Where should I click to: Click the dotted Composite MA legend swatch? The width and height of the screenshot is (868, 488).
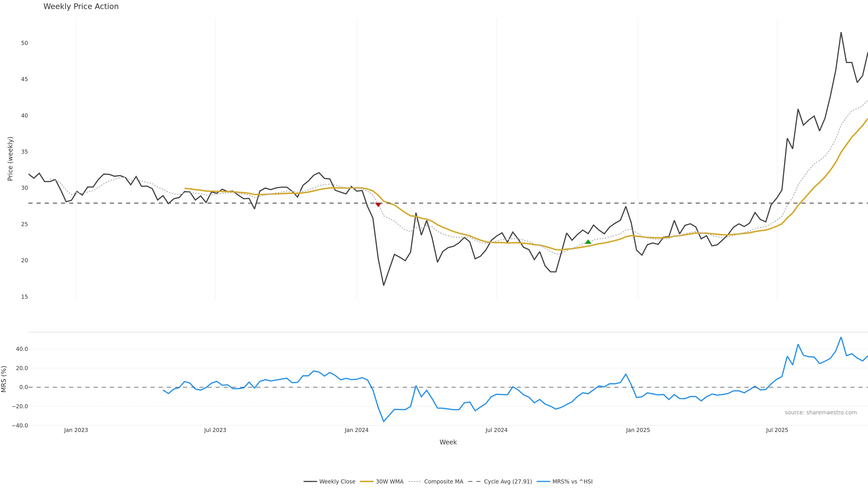(x=415, y=482)
